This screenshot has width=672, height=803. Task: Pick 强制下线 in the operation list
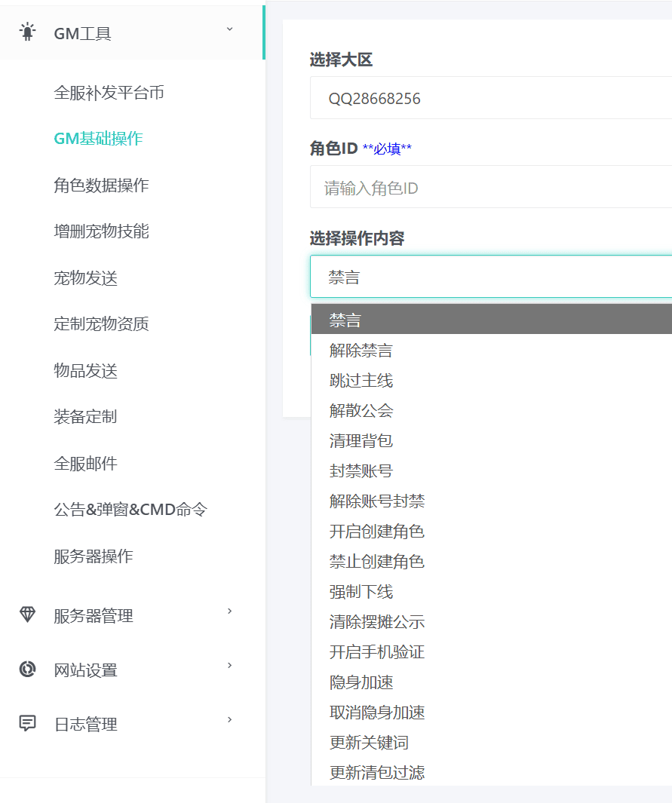361,592
